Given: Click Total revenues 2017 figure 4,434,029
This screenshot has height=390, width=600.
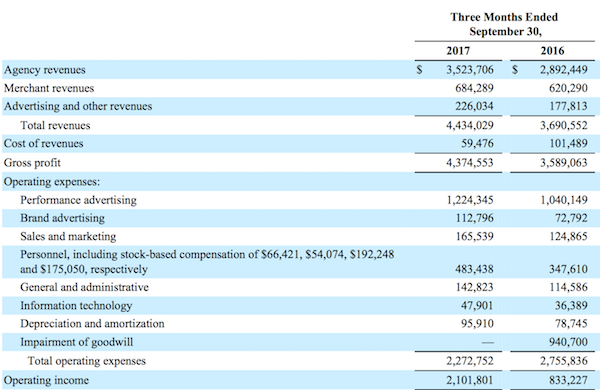Looking at the screenshot, I should [470, 125].
